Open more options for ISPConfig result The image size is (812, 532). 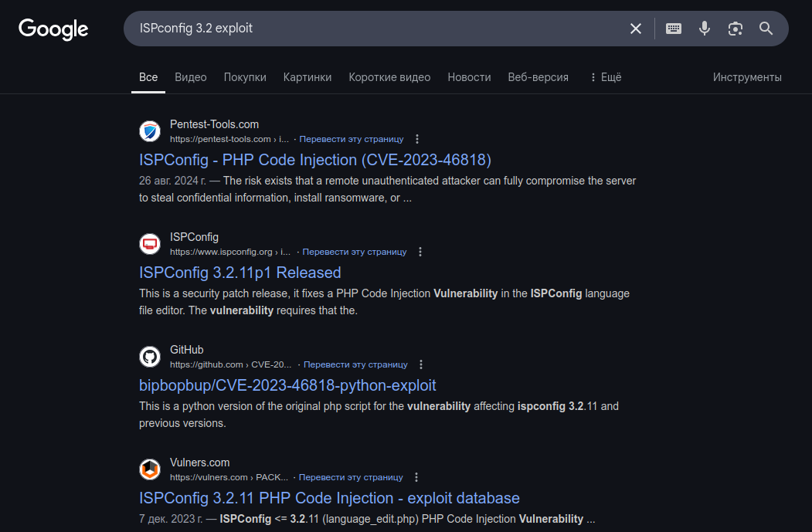point(420,252)
